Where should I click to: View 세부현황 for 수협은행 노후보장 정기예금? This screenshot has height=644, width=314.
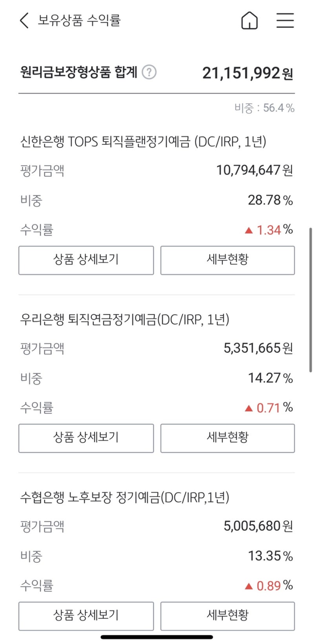coord(228,616)
